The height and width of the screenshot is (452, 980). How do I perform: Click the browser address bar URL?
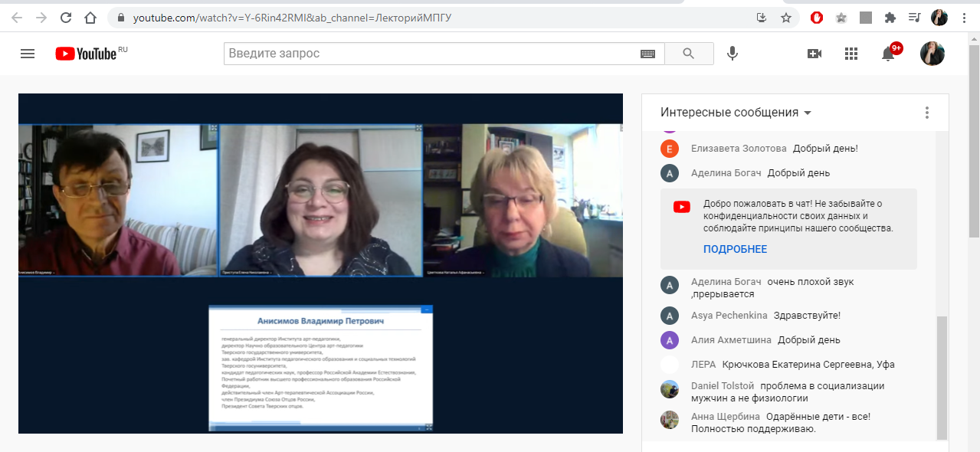(x=291, y=18)
